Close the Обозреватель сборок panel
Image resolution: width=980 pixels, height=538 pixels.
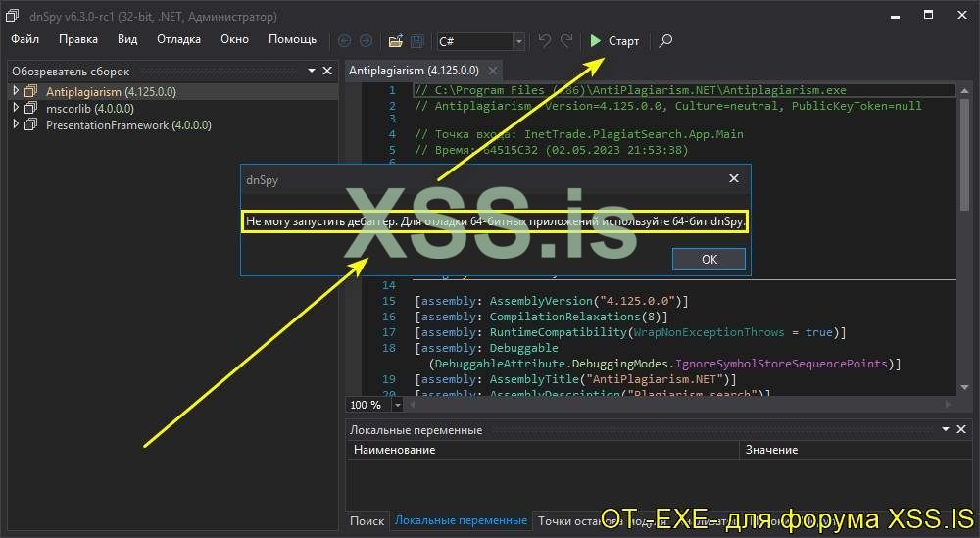[327, 71]
